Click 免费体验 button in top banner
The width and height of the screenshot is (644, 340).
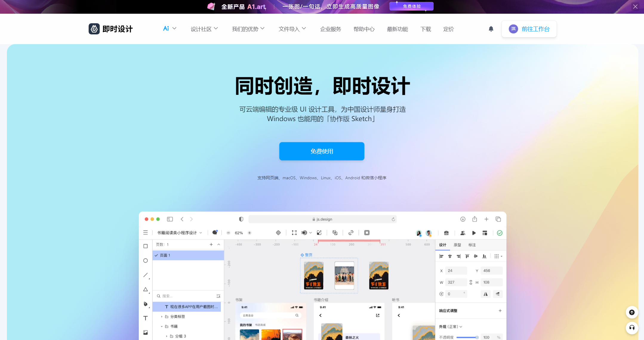[411, 6]
